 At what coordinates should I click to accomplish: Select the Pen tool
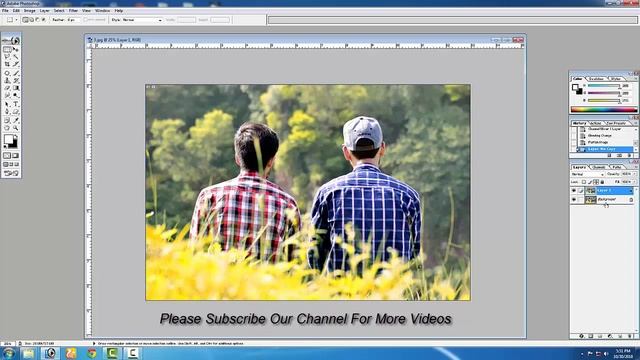(x=7, y=111)
